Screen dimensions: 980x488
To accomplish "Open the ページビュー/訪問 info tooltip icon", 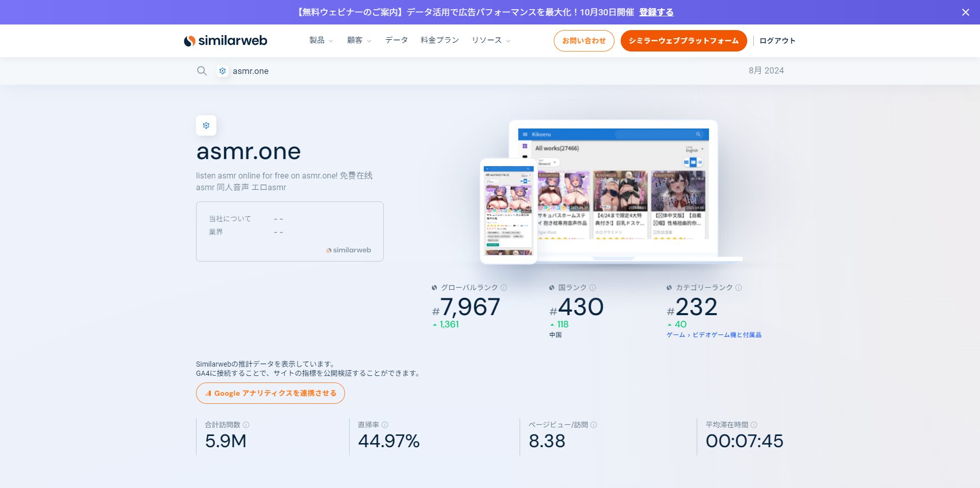I will click(x=594, y=424).
